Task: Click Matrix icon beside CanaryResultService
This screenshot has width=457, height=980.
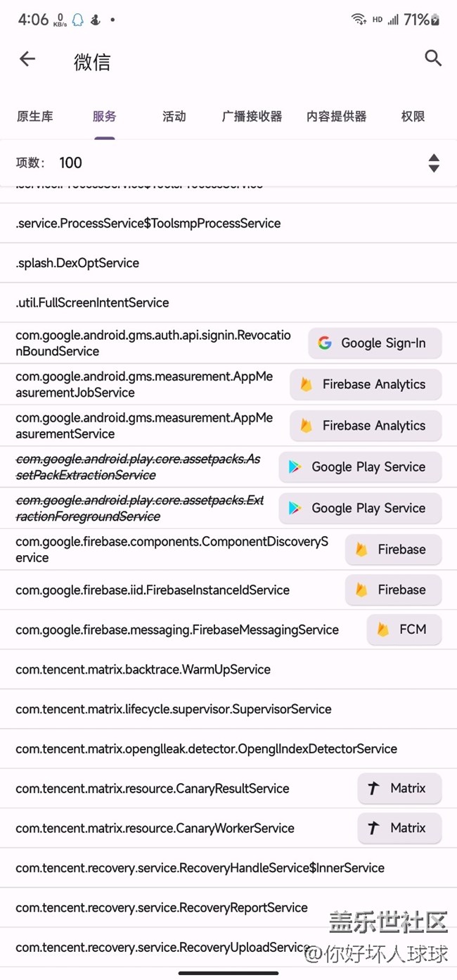Action: [x=374, y=789]
